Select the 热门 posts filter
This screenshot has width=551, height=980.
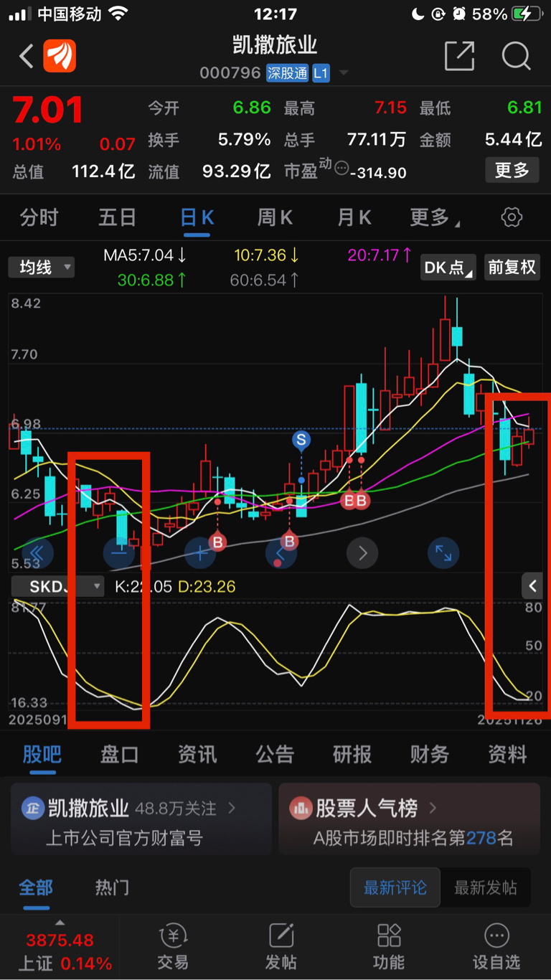pyautogui.click(x=113, y=887)
